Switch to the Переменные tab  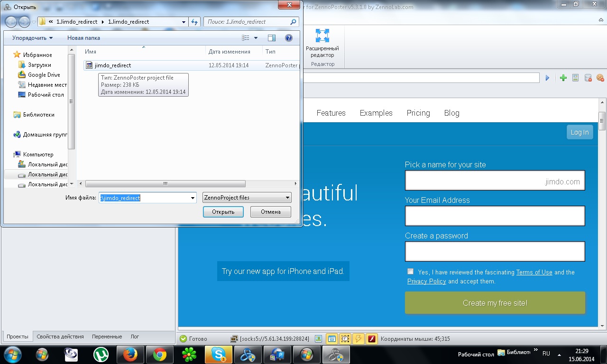(x=107, y=337)
